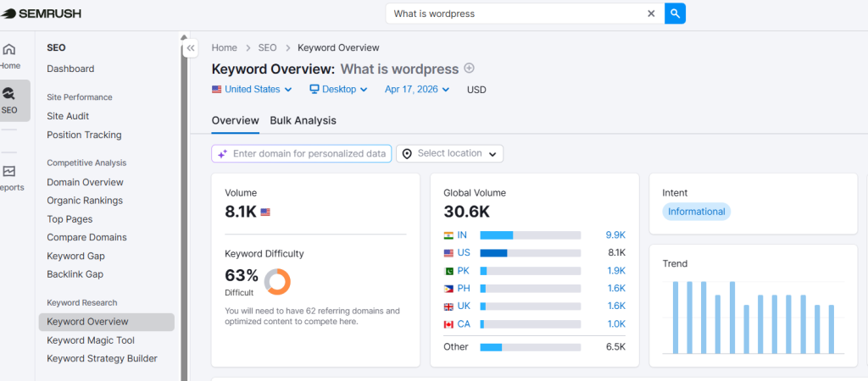Screen dimensions: 868x381
Task: Click the Semrush logo
Action: point(41,14)
